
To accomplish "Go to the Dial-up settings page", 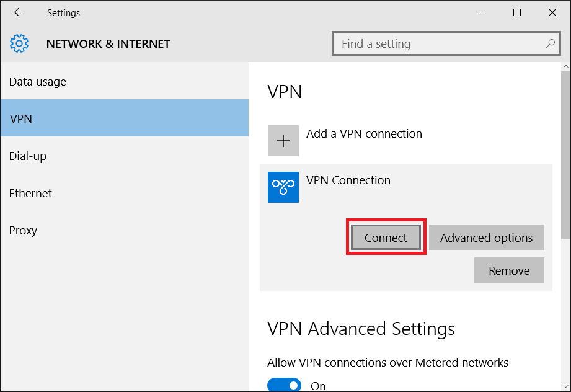I will (28, 156).
